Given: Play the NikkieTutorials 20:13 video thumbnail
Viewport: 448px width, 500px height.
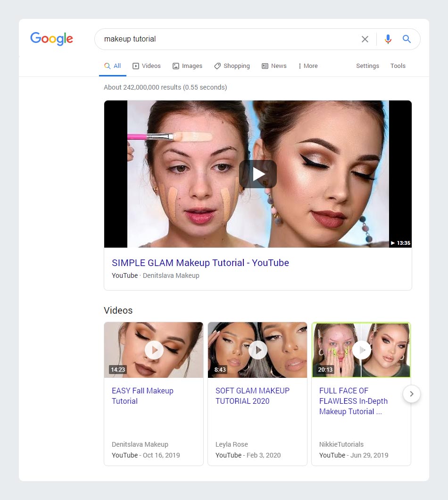Looking at the screenshot, I should (362, 350).
